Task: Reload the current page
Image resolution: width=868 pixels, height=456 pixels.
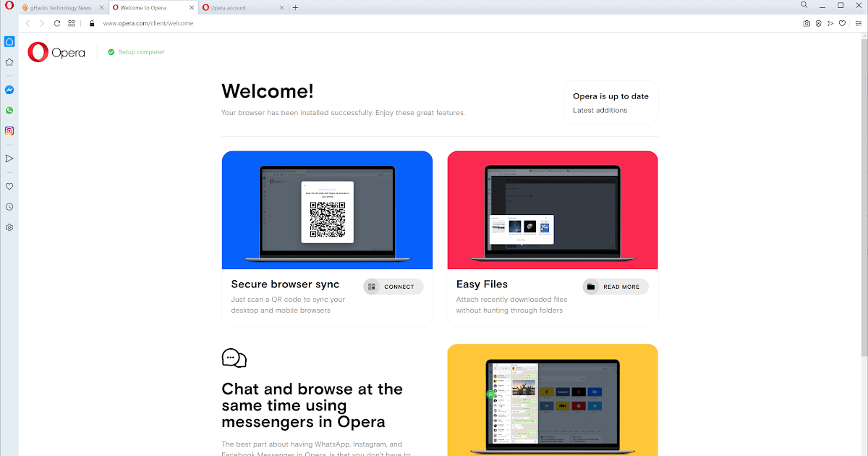Action: [x=57, y=23]
